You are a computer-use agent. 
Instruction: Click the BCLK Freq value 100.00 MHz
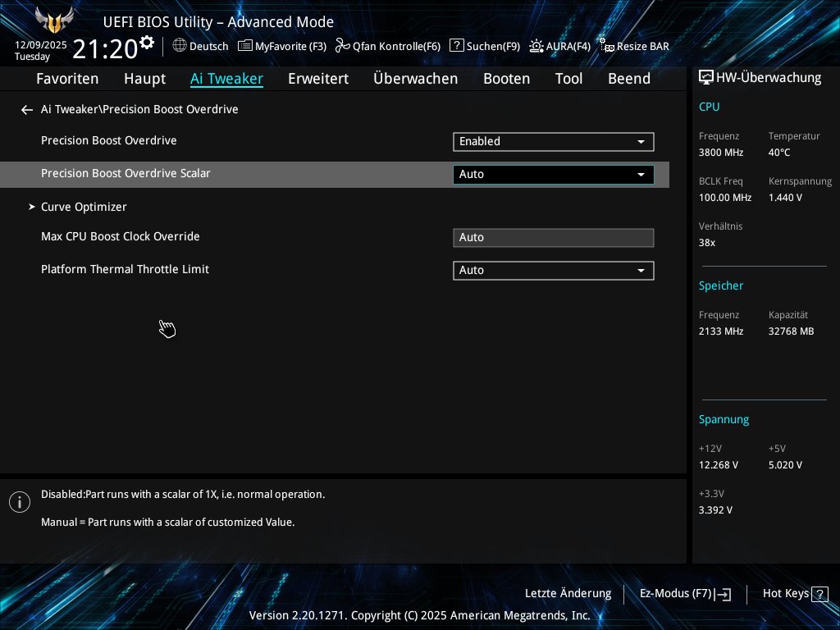(x=725, y=198)
